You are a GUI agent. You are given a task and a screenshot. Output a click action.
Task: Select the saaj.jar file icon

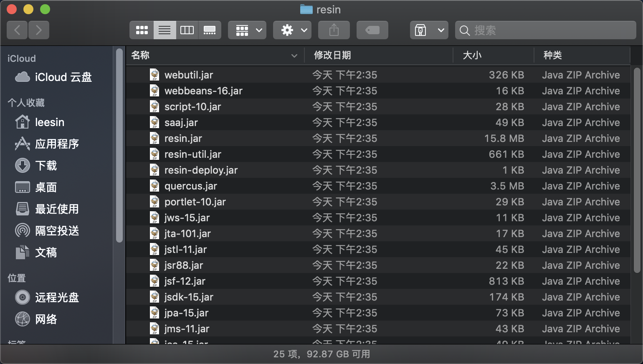tap(154, 122)
